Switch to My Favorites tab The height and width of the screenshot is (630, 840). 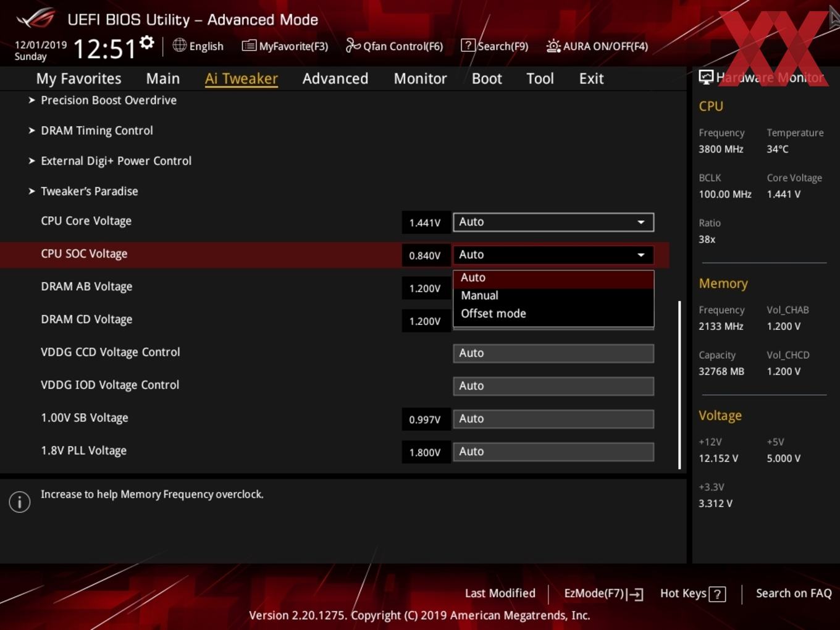[x=78, y=78]
